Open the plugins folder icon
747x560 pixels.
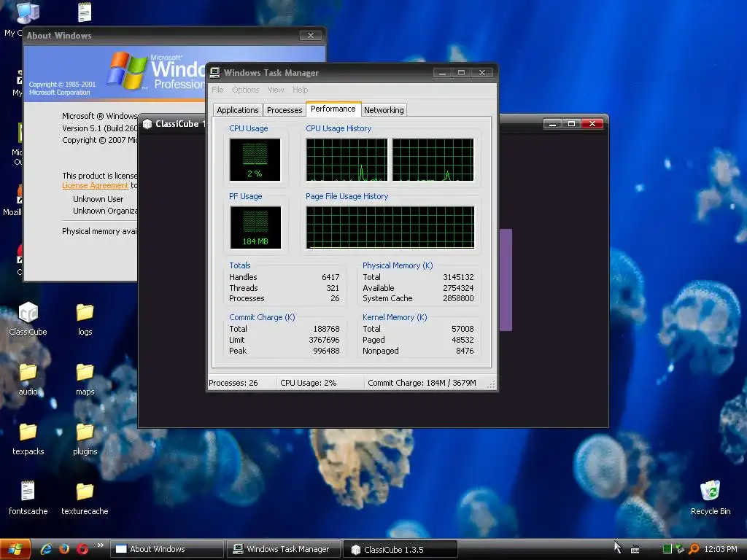point(85,438)
